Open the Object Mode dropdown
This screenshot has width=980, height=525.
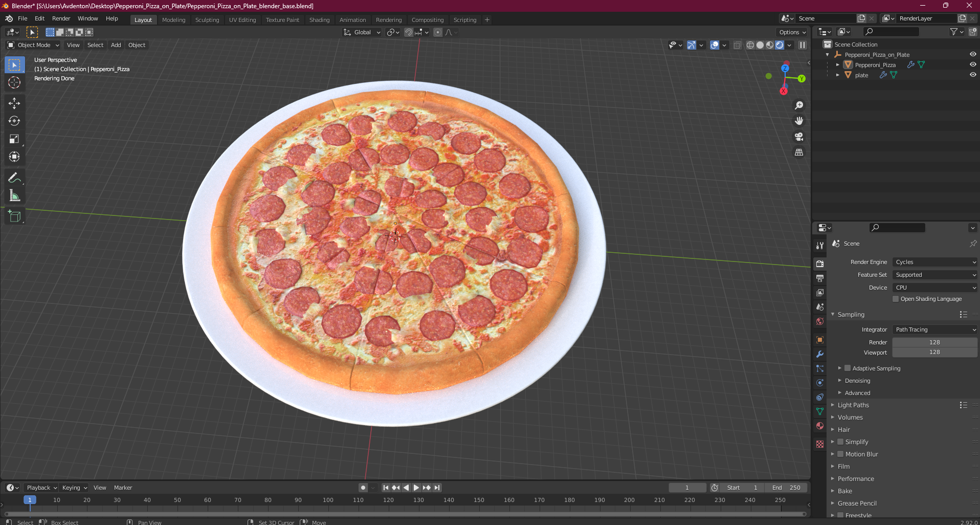click(x=33, y=45)
